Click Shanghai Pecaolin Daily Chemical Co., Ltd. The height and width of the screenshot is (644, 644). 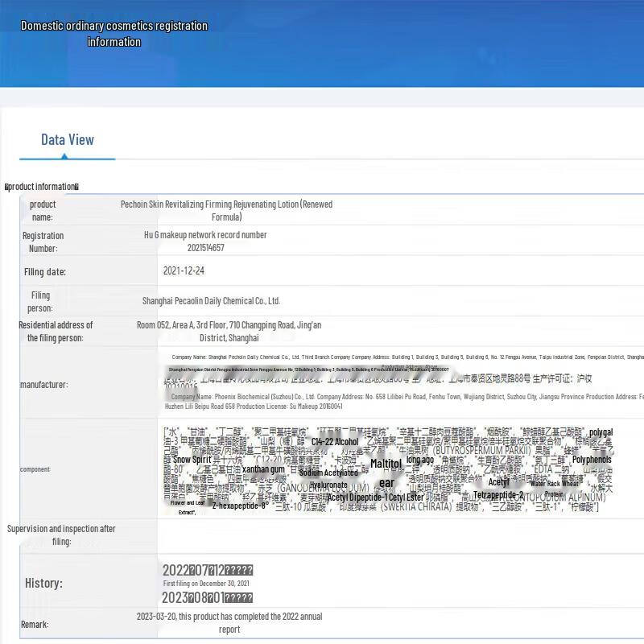pyautogui.click(x=211, y=301)
